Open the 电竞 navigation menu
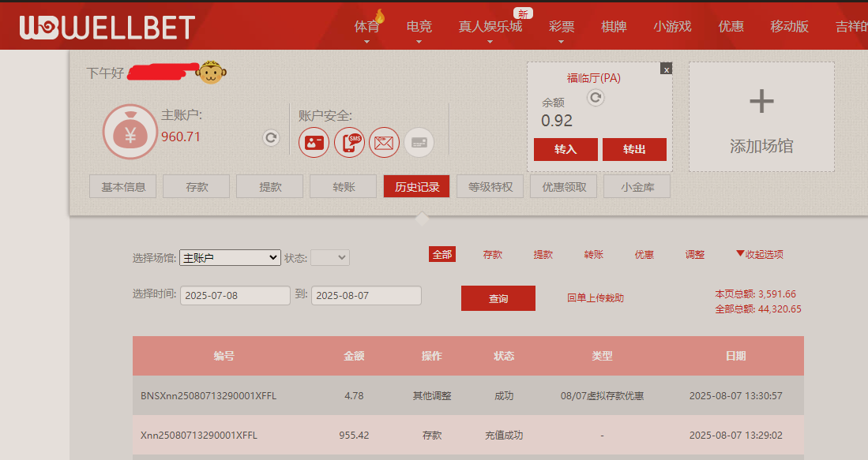 click(419, 25)
